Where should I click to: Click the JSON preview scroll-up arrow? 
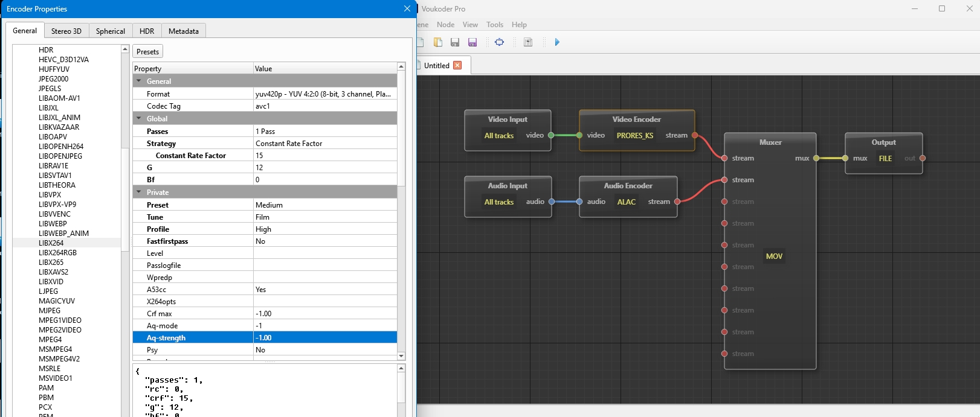401,368
